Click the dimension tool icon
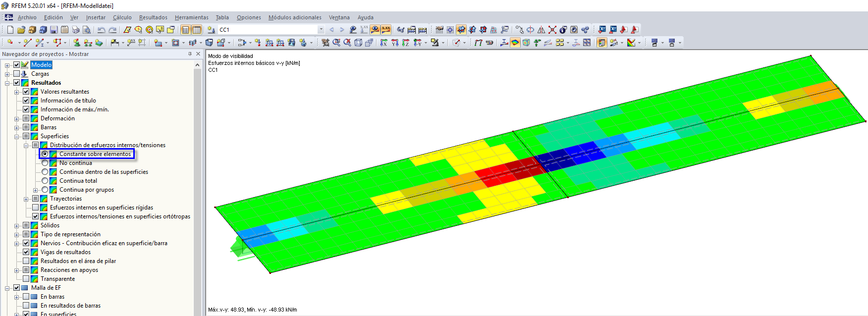The height and width of the screenshot is (316, 868). coord(114,43)
